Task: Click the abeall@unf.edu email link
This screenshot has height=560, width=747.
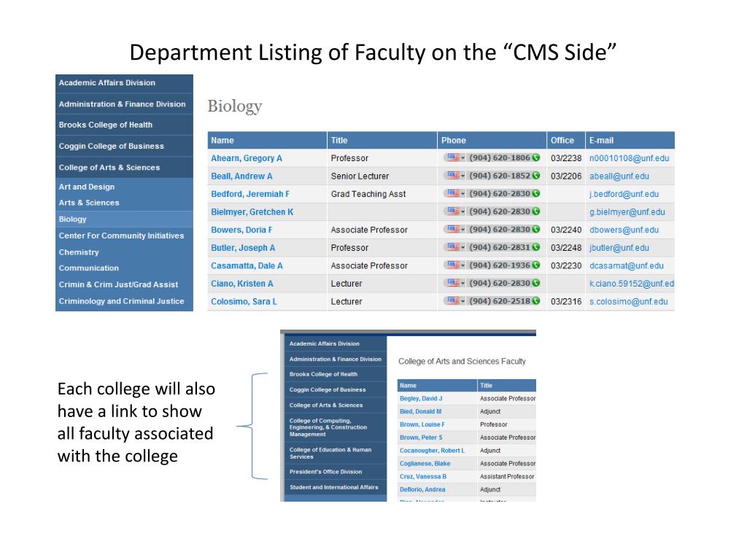Action: coord(619,176)
